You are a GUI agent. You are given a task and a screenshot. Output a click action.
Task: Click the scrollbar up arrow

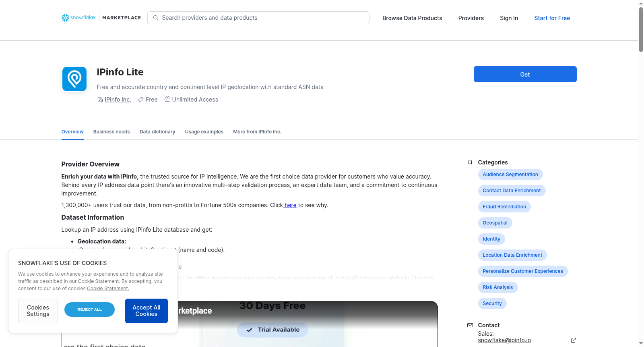[641, 3]
